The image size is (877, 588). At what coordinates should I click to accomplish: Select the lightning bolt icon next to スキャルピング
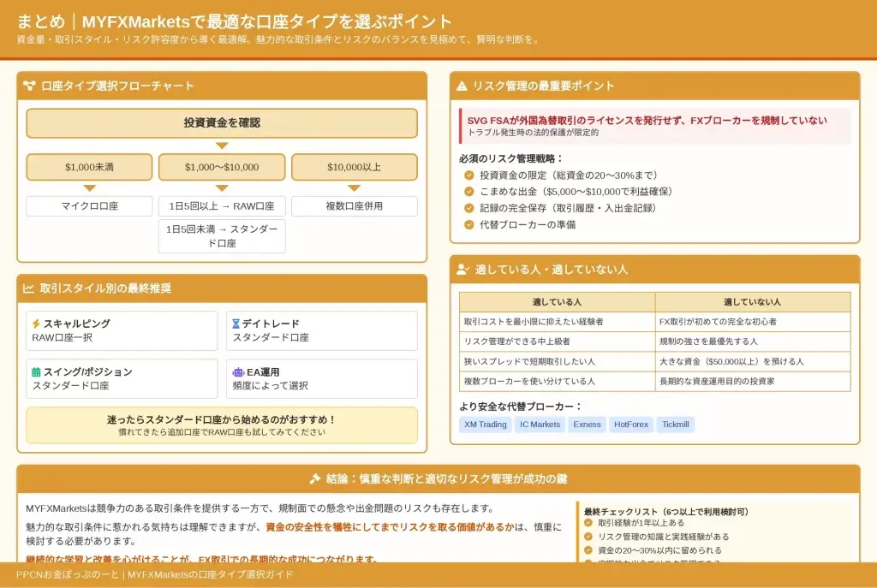[x=36, y=324]
